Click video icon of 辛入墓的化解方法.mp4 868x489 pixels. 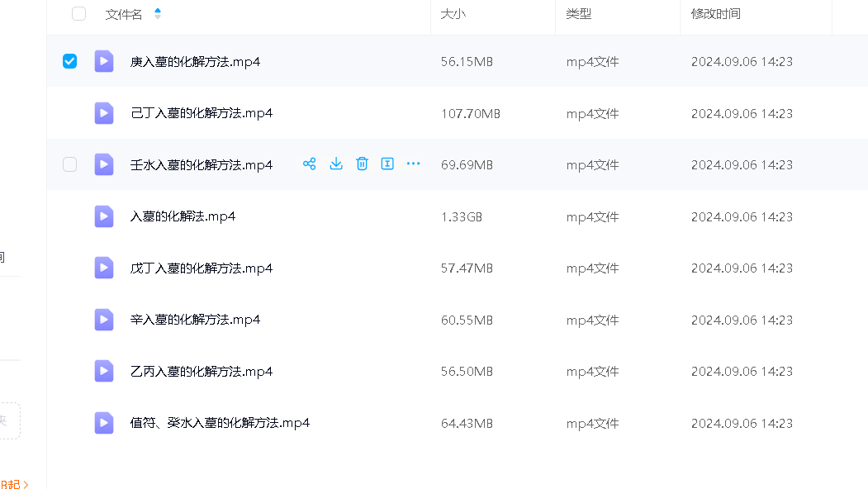(x=103, y=320)
